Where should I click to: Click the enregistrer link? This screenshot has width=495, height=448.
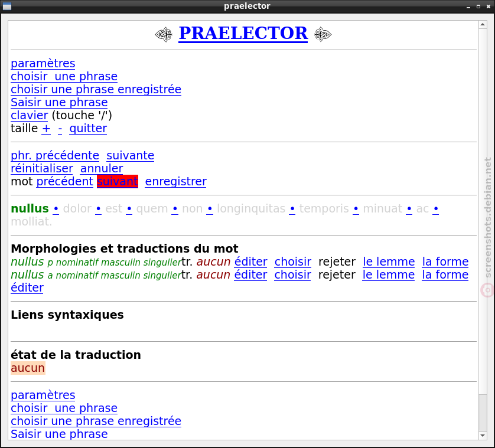pyautogui.click(x=176, y=181)
